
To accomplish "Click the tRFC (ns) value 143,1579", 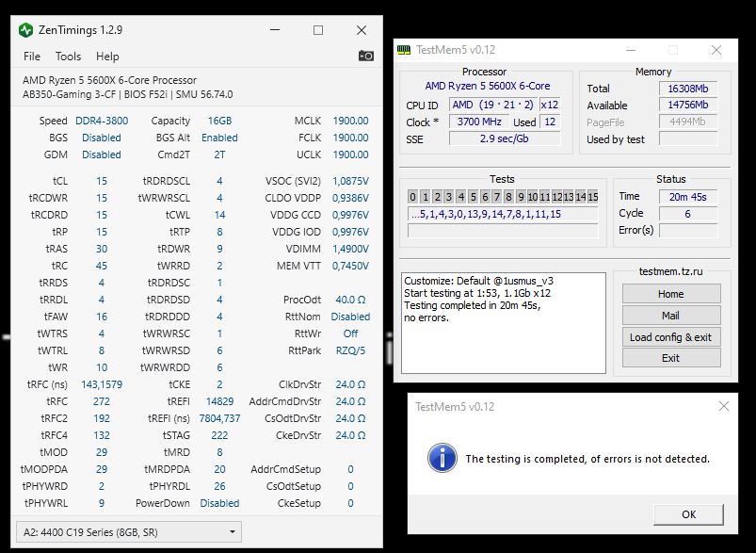I will 102,384.
